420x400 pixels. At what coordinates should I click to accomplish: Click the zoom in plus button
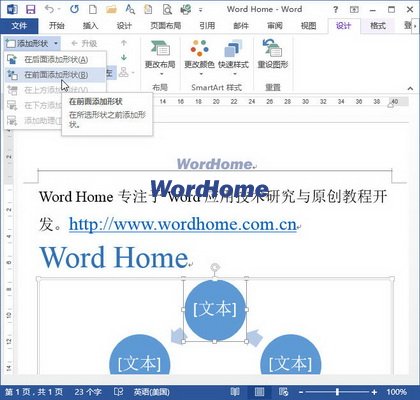(x=374, y=392)
